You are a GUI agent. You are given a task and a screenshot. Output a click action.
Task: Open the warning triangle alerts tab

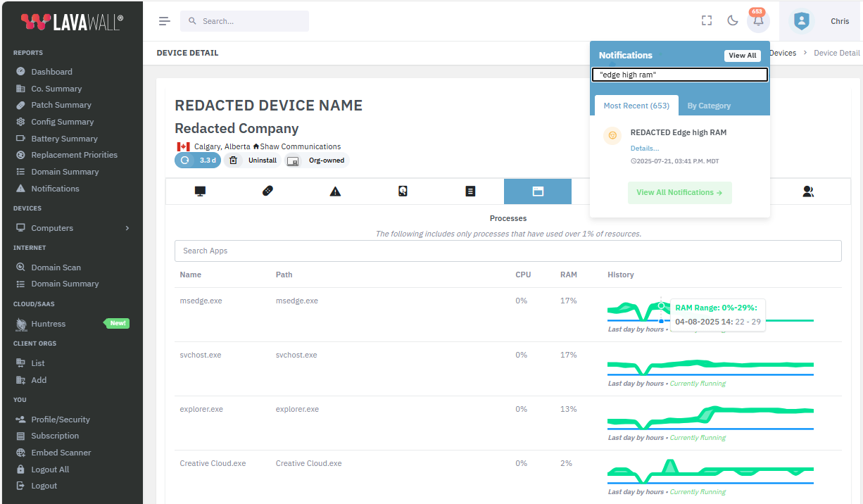click(x=335, y=191)
